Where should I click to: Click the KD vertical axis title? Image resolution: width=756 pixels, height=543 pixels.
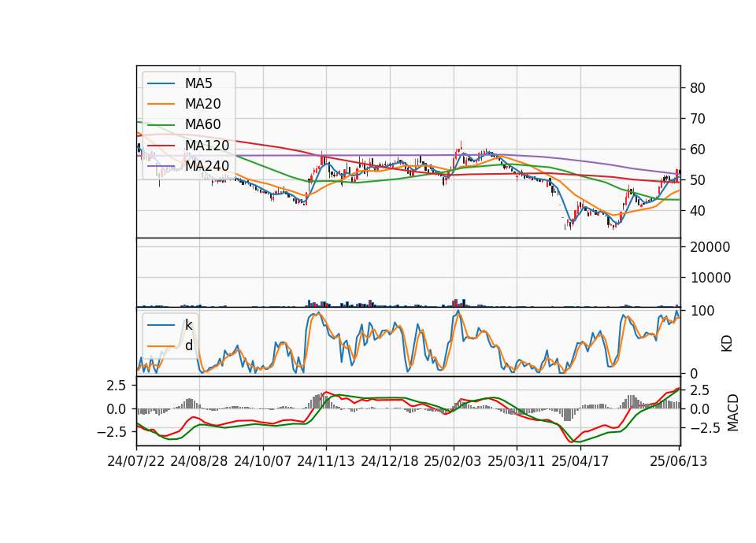click(727, 344)
